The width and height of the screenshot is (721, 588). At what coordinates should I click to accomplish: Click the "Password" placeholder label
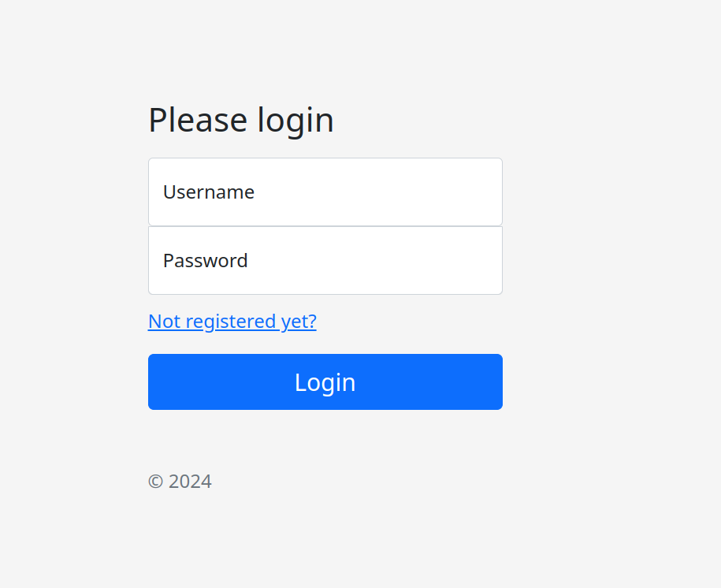click(206, 261)
